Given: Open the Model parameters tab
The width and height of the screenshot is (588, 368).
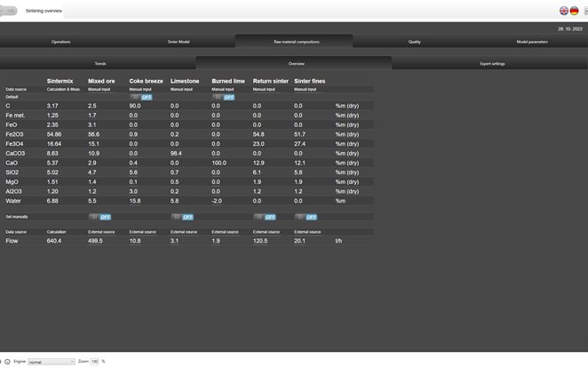Looking at the screenshot, I should 532,42.
